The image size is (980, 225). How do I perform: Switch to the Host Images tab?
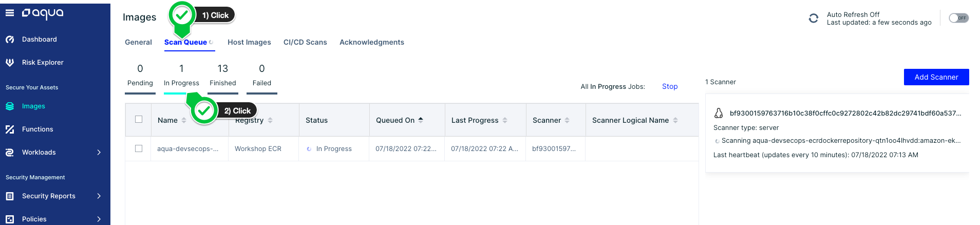[x=249, y=42]
